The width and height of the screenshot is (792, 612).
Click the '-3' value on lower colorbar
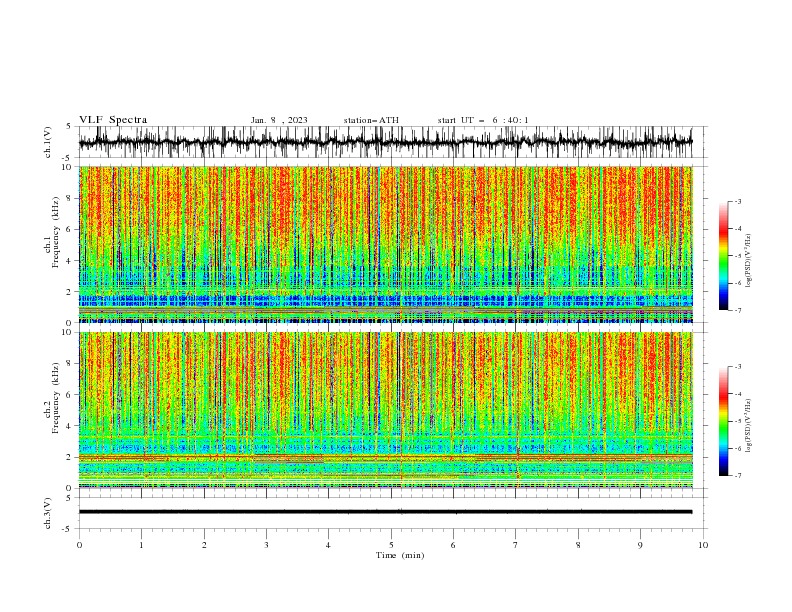pos(738,367)
